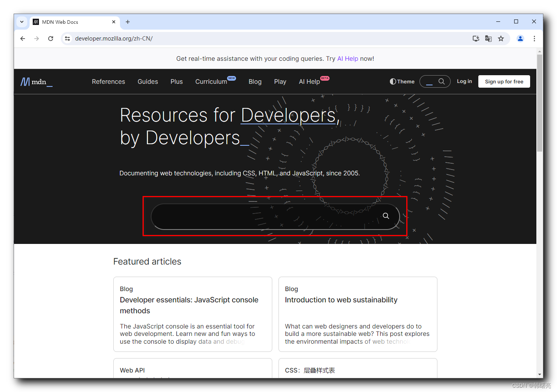Open a new tab with plus button
The width and height of the screenshot is (557, 392).
128,22
